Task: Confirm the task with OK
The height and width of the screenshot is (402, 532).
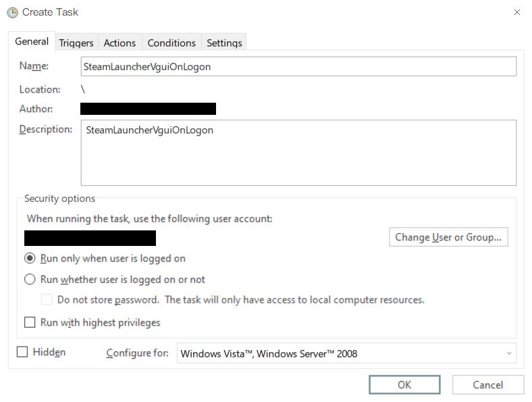Action: 404,384
